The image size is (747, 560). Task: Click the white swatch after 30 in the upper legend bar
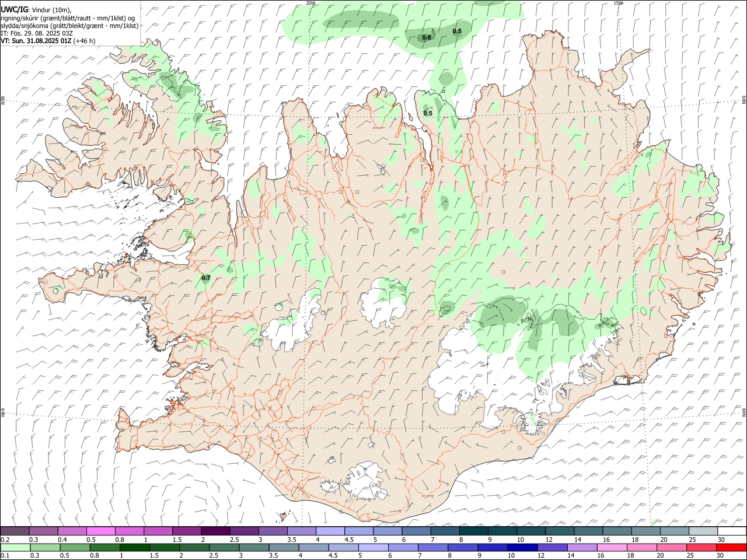click(x=732, y=531)
